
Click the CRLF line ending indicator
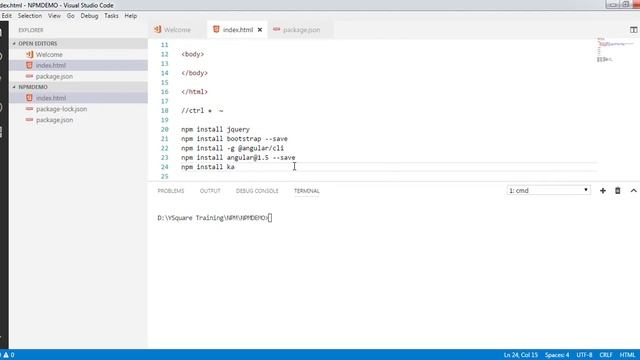[x=606, y=355]
